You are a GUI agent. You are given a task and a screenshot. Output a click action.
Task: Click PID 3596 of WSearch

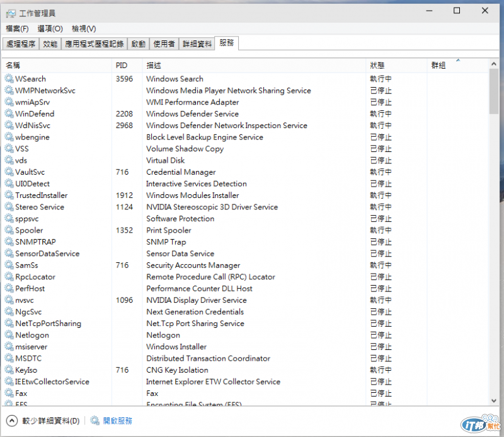pyautogui.click(x=124, y=79)
